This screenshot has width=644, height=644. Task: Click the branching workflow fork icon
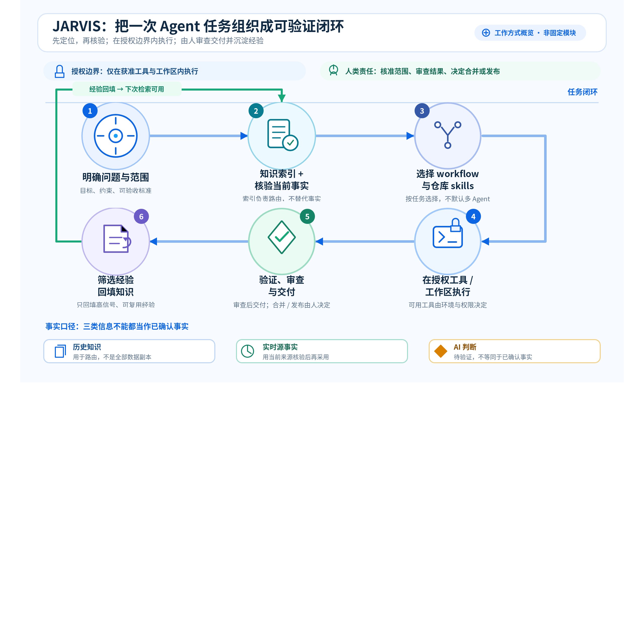[448, 135]
